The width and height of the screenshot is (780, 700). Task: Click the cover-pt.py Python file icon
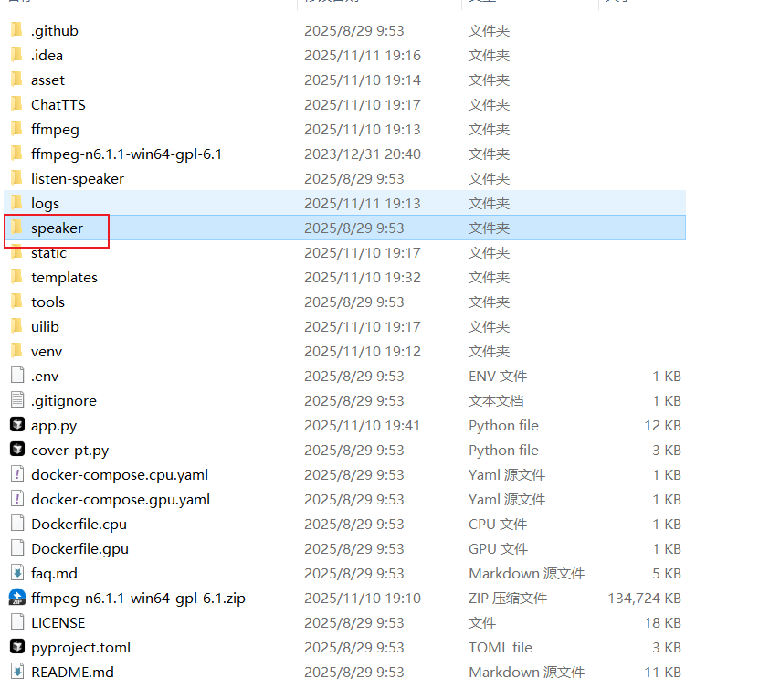(x=17, y=450)
